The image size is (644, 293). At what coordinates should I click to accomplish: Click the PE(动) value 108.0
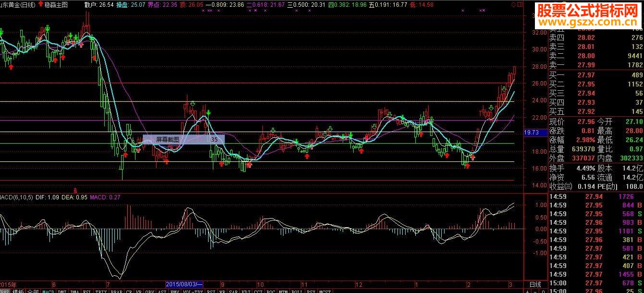[633, 186]
